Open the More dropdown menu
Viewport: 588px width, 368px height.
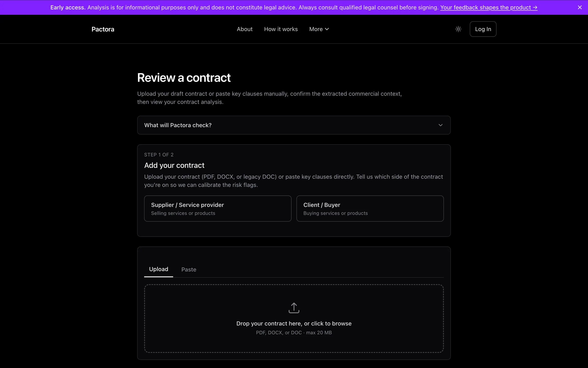[x=319, y=29]
